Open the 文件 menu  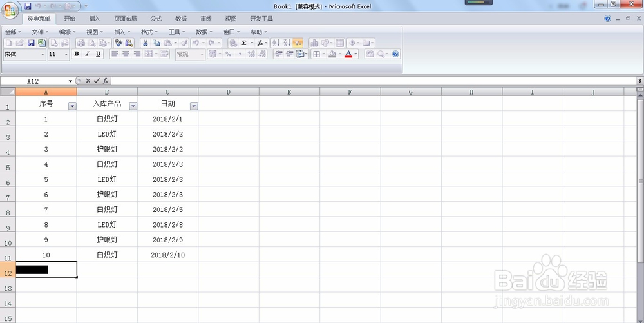[x=40, y=32]
